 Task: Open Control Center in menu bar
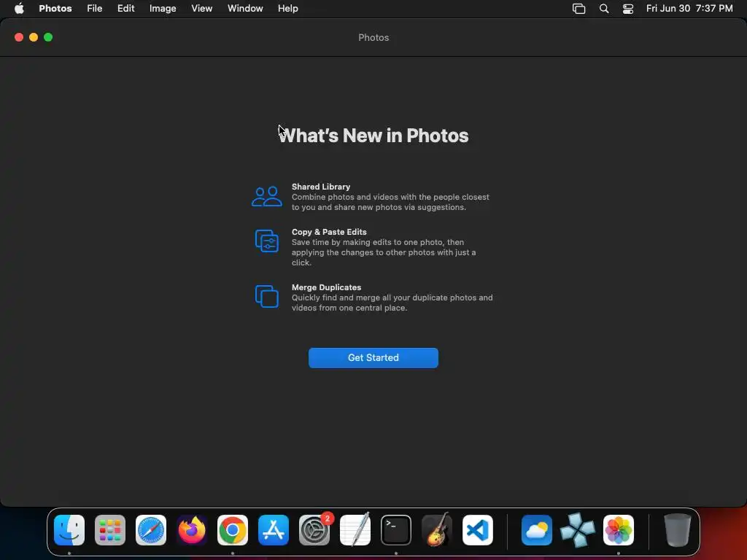pos(628,9)
